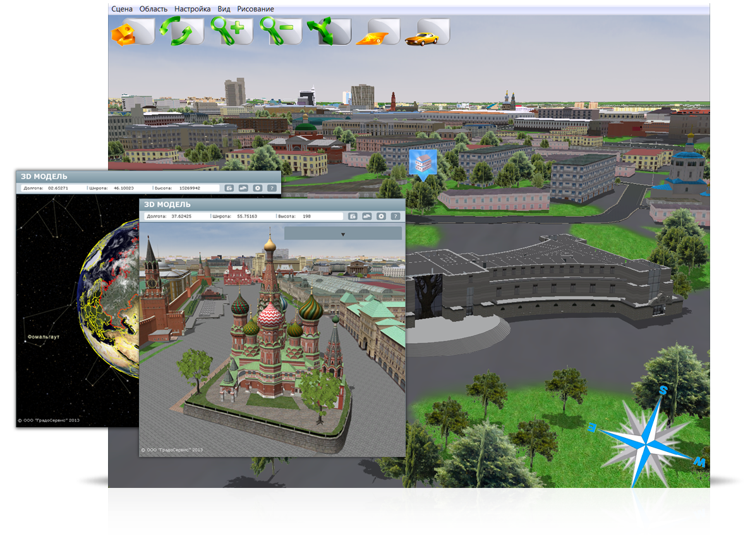Viewport: 755px width, 560px height.
Task: Click the export icon in globe model panel
Action: 229,188
